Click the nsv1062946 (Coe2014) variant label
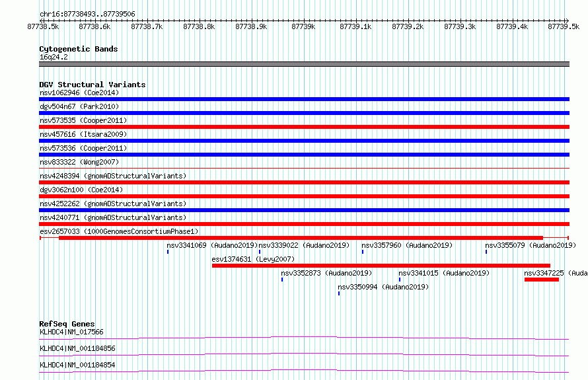The image size is (588, 380). tap(79, 93)
